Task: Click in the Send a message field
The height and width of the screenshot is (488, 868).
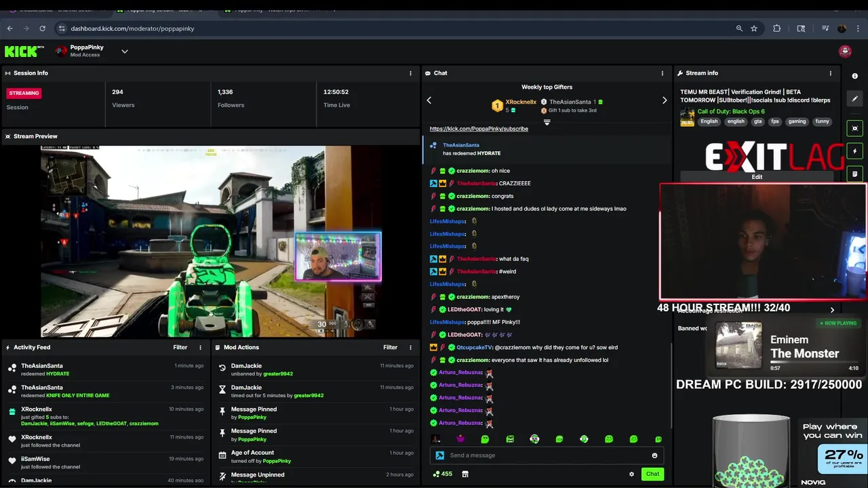Action: (x=546, y=455)
